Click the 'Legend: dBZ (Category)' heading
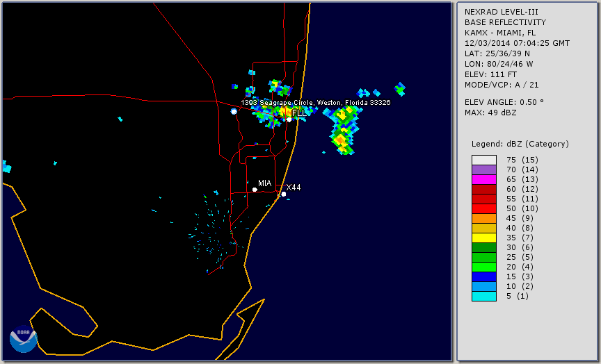Screen dimensions: 601x364 [x=520, y=144]
